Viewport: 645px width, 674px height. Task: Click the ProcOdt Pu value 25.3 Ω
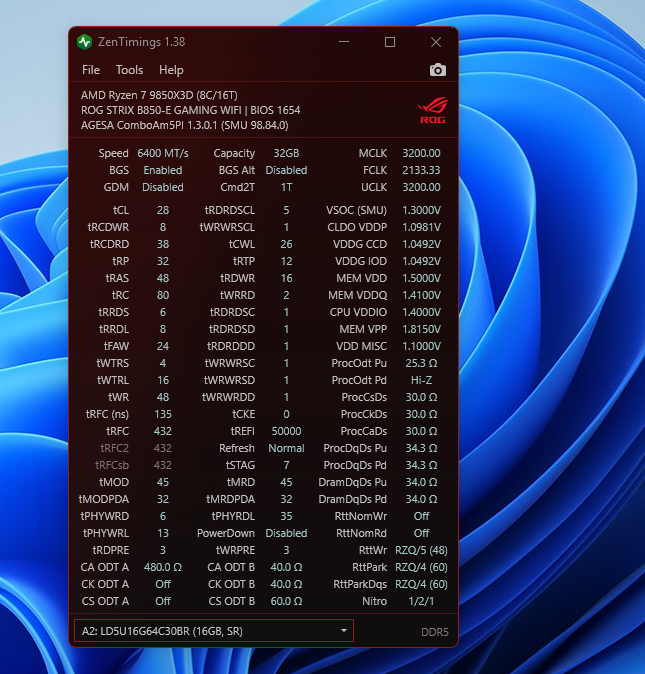tap(421, 363)
